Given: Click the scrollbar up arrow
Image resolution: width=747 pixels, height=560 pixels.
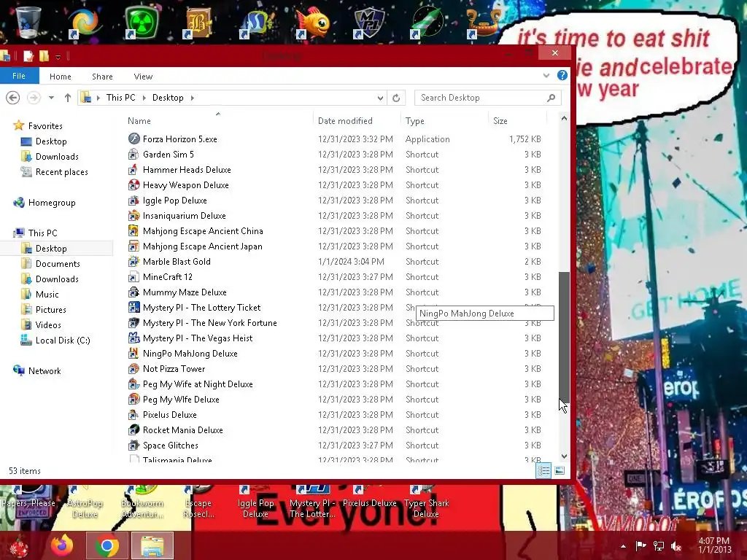Looking at the screenshot, I should 564,118.
